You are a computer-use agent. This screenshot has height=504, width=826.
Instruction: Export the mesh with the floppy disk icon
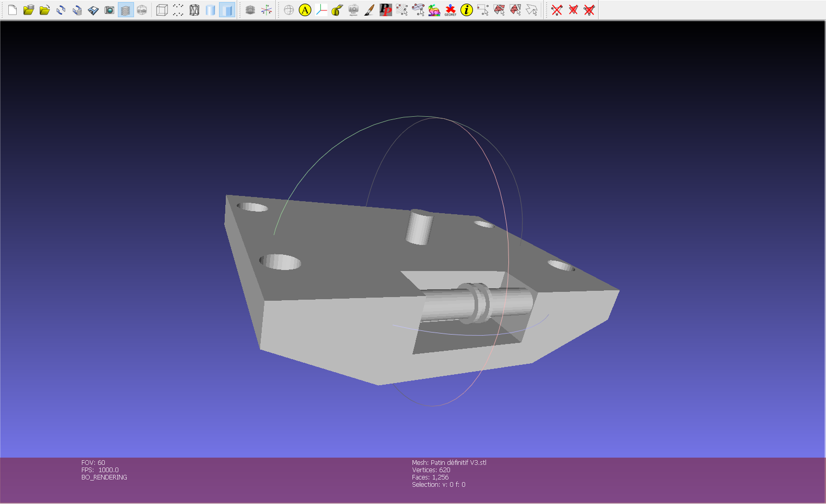point(93,10)
